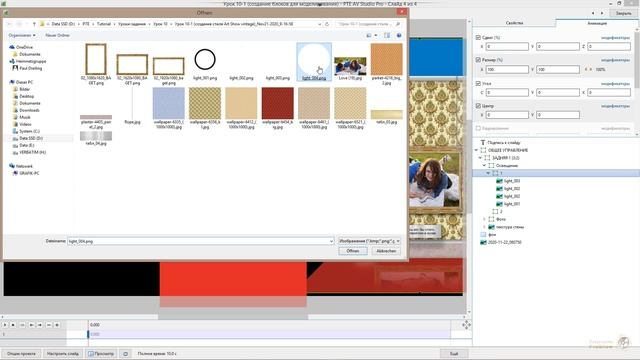Select the 2020-11-22 image object

501,242
